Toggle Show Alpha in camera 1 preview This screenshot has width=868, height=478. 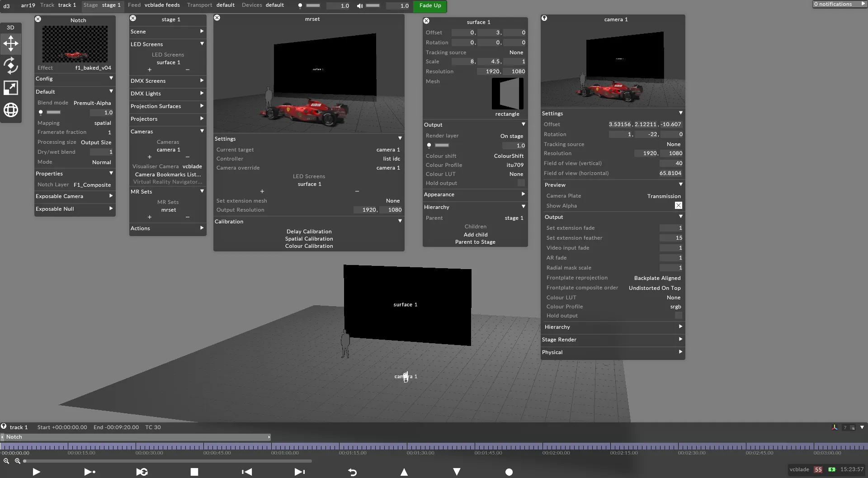(678, 205)
